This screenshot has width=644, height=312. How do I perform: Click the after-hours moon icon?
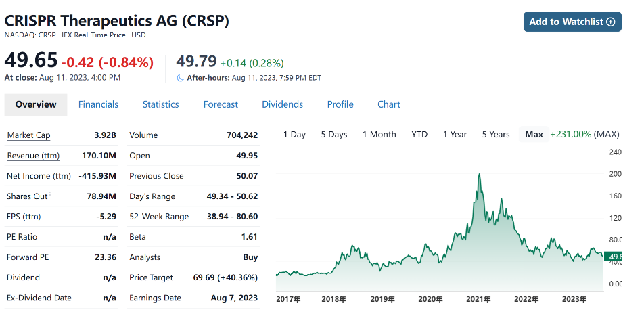click(x=180, y=78)
